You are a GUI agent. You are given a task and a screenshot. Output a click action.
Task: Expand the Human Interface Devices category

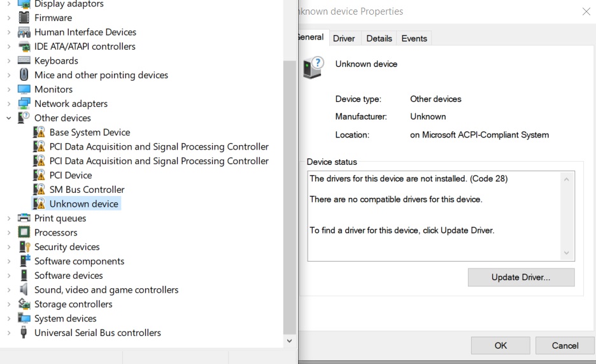point(9,32)
